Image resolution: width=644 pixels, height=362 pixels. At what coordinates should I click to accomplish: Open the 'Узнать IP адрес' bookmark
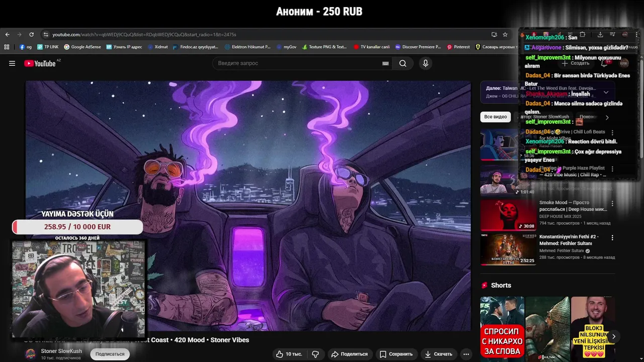tap(124, 47)
